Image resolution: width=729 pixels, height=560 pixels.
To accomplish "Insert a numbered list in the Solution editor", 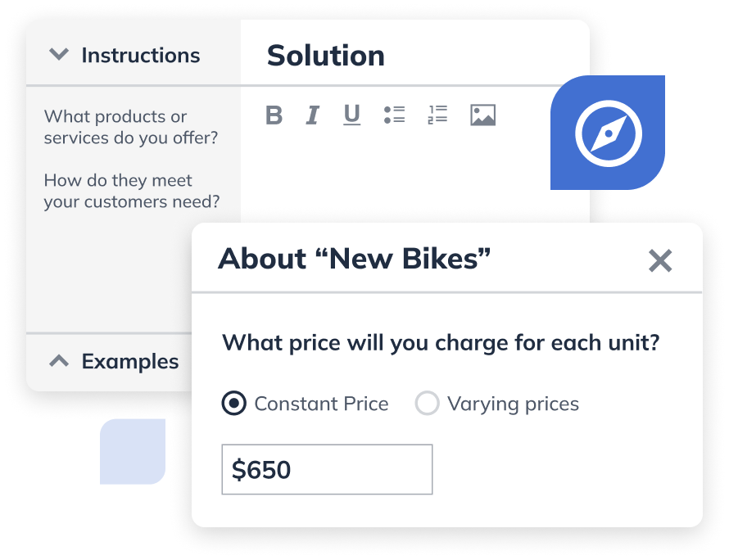I will 437,115.
